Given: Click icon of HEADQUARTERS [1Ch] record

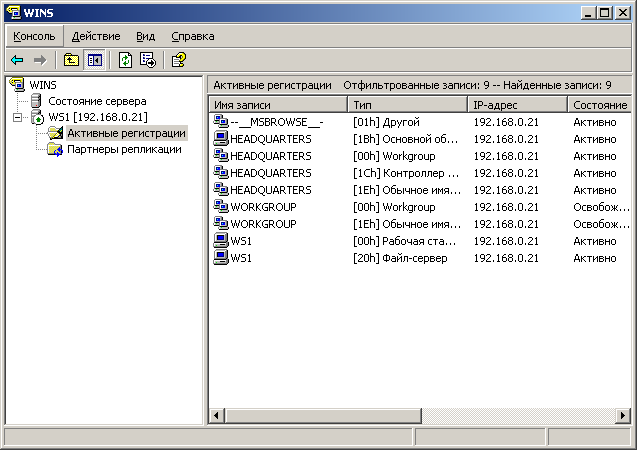Looking at the screenshot, I should click(221, 173).
